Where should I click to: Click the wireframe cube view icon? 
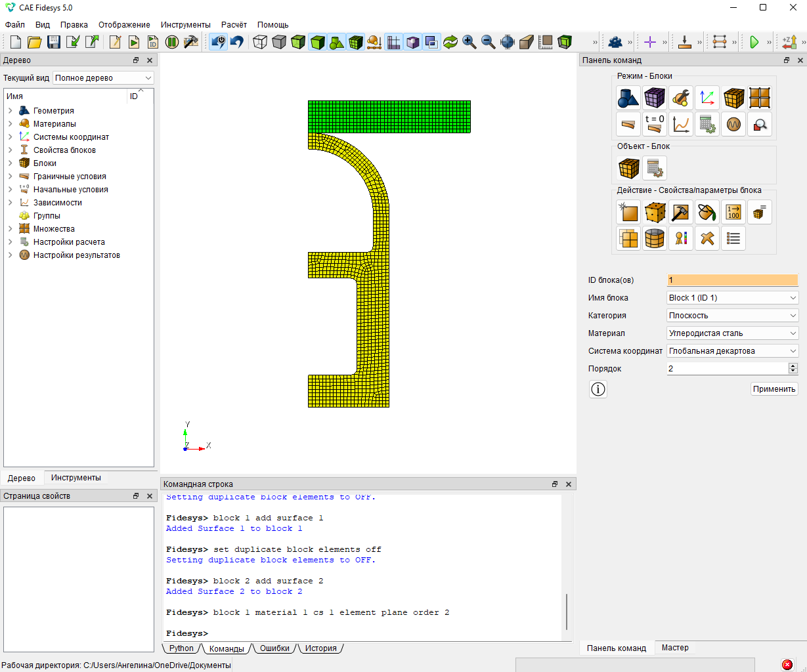click(260, 42)
